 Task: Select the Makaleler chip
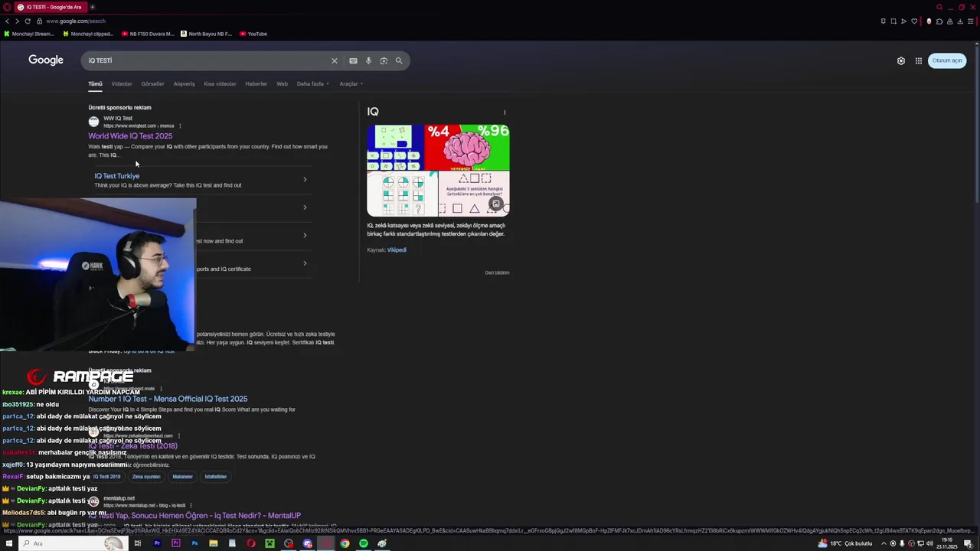point(182,477)
